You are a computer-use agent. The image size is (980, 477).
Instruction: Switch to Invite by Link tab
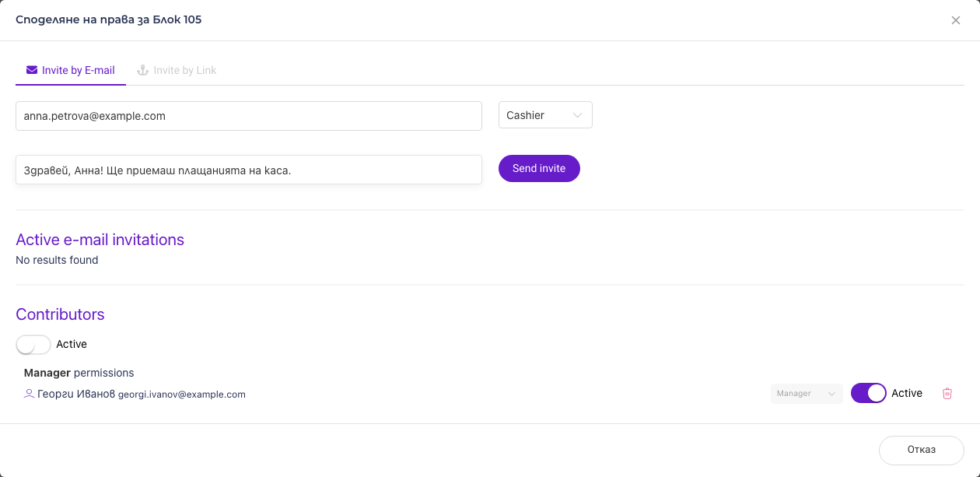177,70
